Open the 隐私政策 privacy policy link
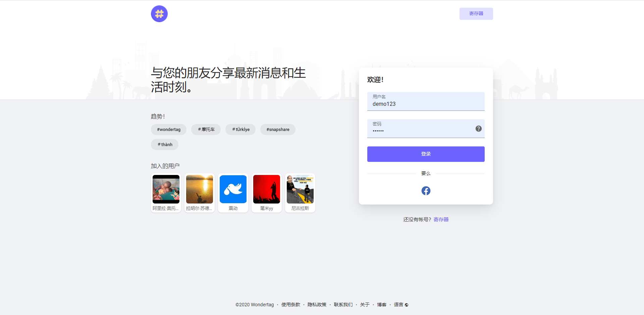Screen dimensions: 644x315 [317, 305]
